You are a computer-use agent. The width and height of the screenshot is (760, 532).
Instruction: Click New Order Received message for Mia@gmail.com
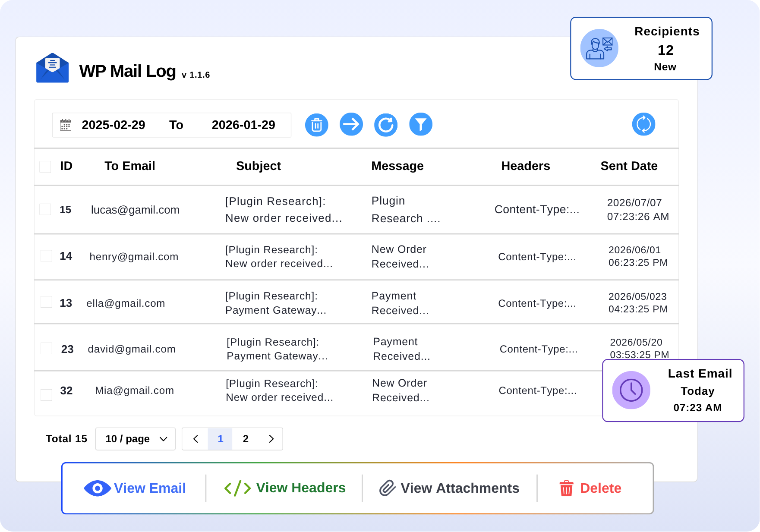click(400, 390)
